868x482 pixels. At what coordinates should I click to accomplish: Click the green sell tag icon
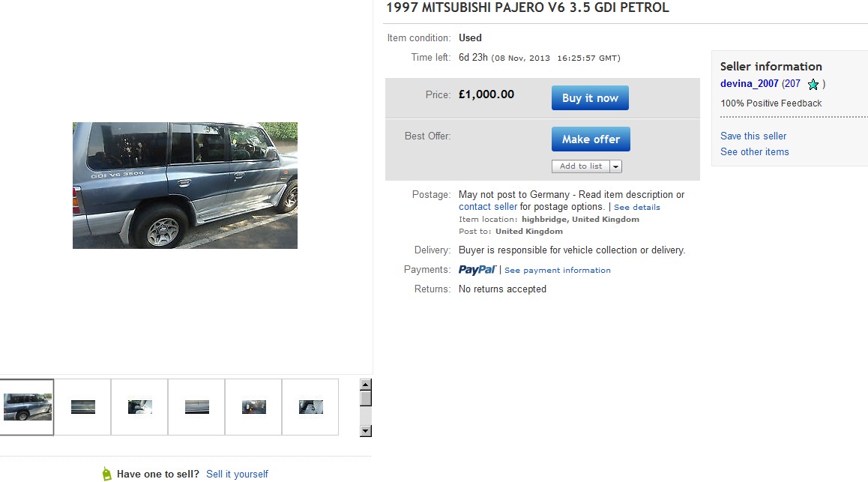pyautogui.click(x=107, y=474)
